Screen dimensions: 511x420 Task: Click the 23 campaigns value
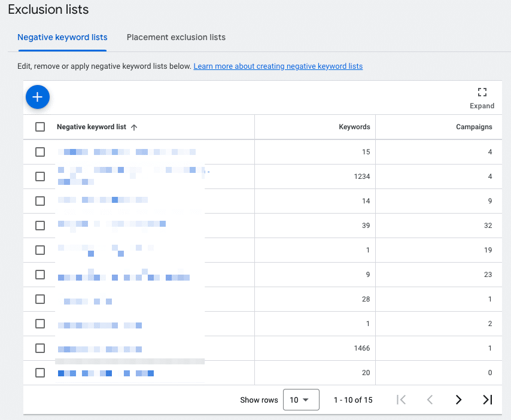coord(488,275)
